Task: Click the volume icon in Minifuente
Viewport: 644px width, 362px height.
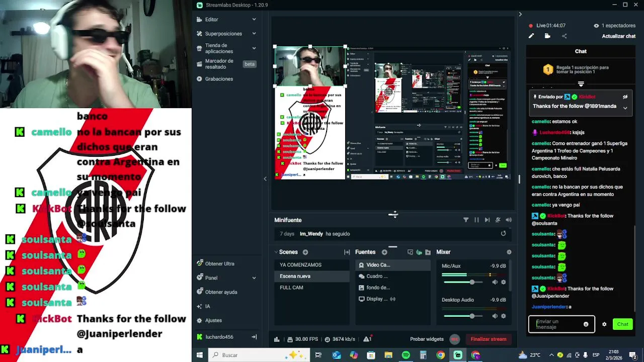Action: tap(509, 220)
